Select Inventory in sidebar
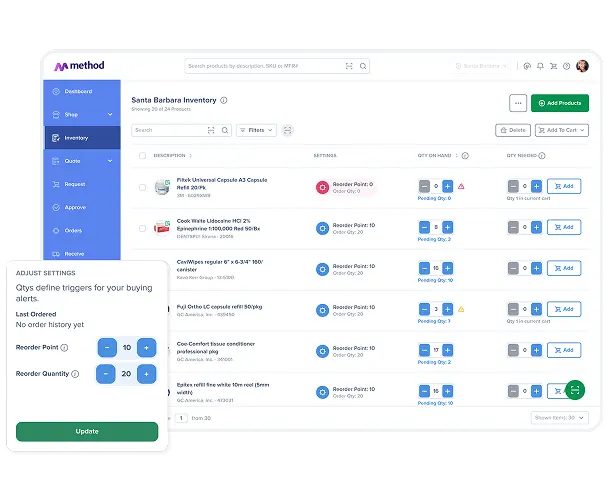The image size is (608, 500). [x=82, y=138]
